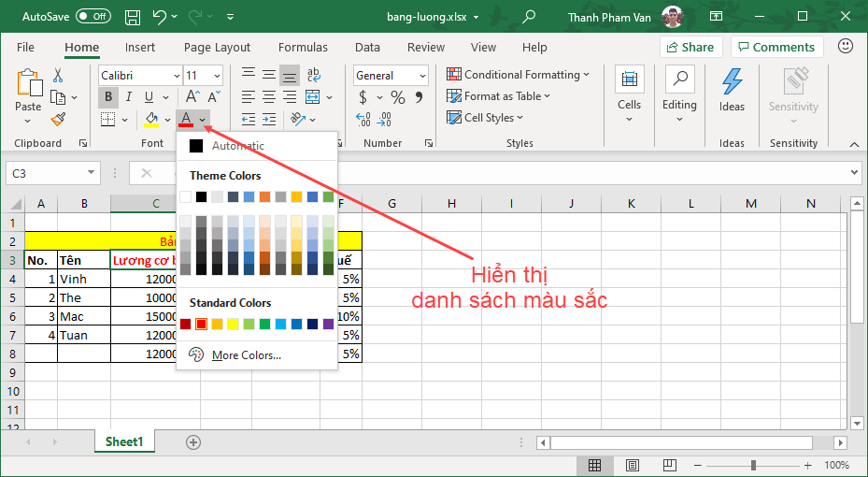The height and width of the screenshot is (477, 868).
Task: Switch to the Formulas tab
Action: [x=303, y=47]
